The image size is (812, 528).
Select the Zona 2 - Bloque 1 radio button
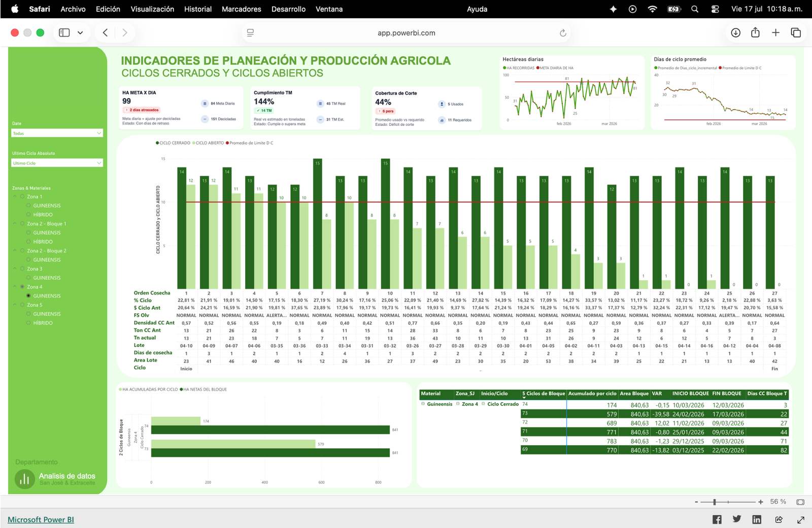22,224
